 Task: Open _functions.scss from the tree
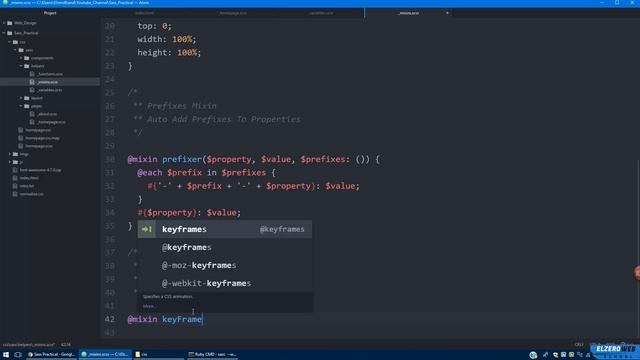tap(50, 74)
